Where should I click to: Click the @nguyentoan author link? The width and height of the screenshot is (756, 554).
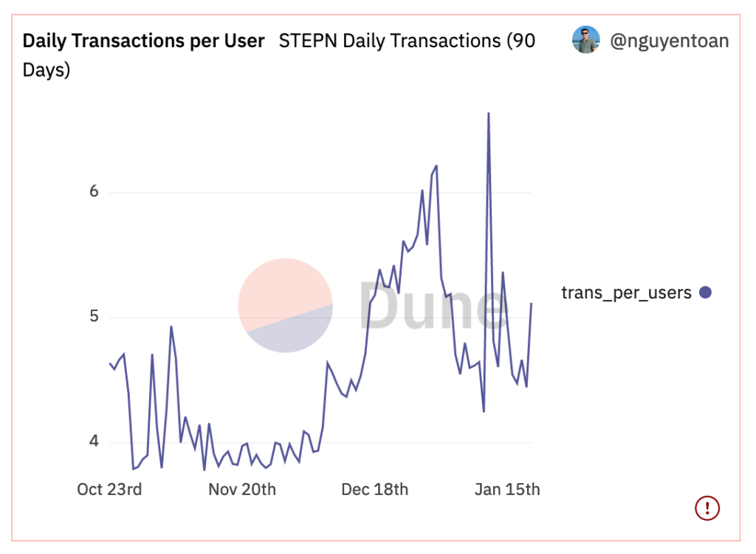(x=669, y=41)
